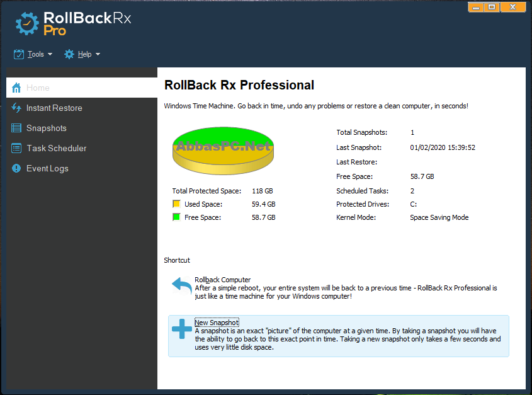This screenshot has height=395, width=532.
Task: Click the New Snapshot shortcut link
Action: 217,323
